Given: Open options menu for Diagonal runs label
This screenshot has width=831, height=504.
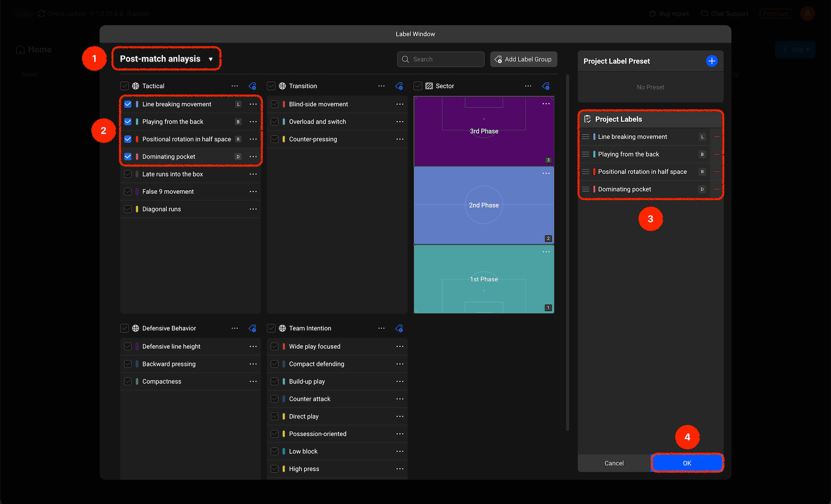Looking at the screenshot, I should tap(253, 209).
